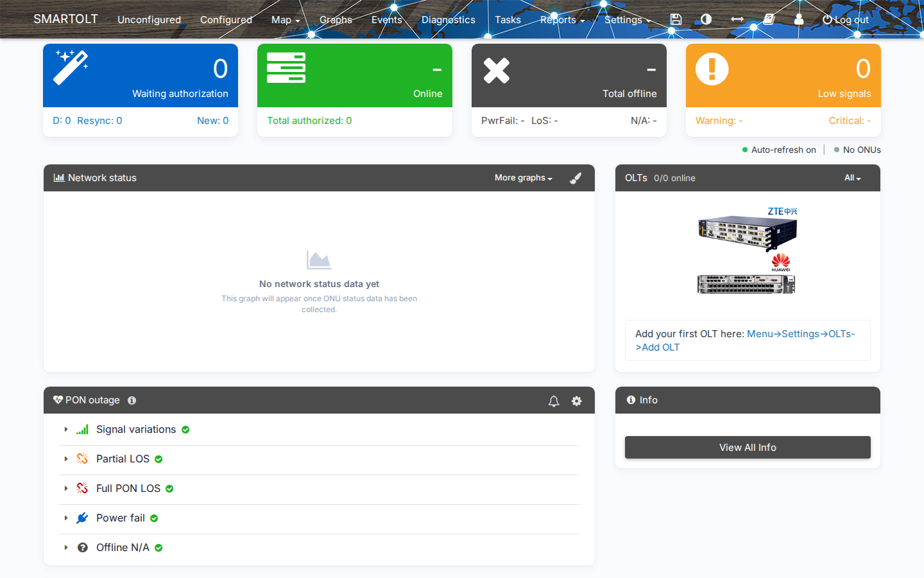Viewport: 924px width, 578px height.
Task: Expand the Signal variations row
Action: tap(66, 430)
